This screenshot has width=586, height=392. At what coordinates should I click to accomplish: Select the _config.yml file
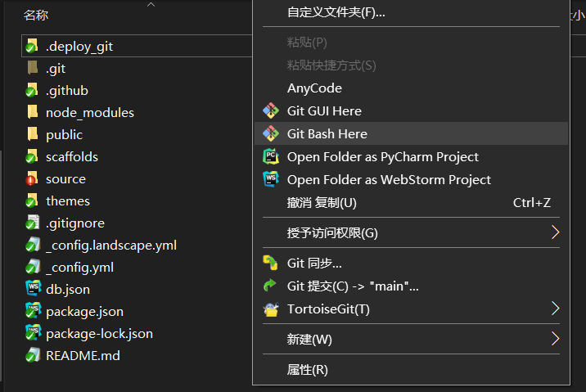point(79,267)
